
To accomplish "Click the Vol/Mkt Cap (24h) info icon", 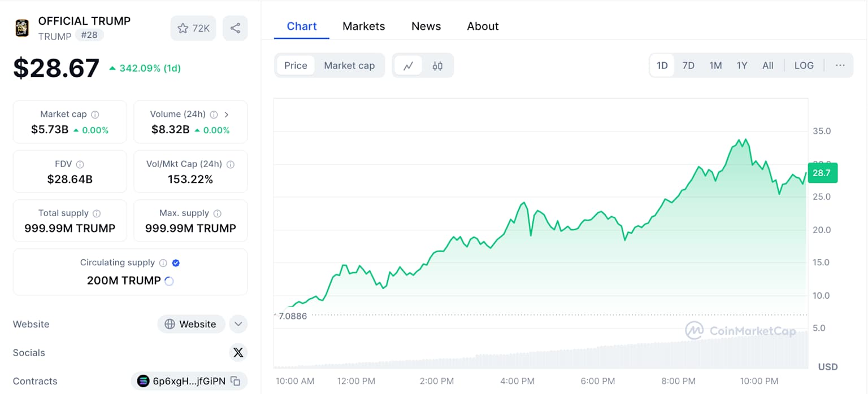I will [x=231, y=164].
